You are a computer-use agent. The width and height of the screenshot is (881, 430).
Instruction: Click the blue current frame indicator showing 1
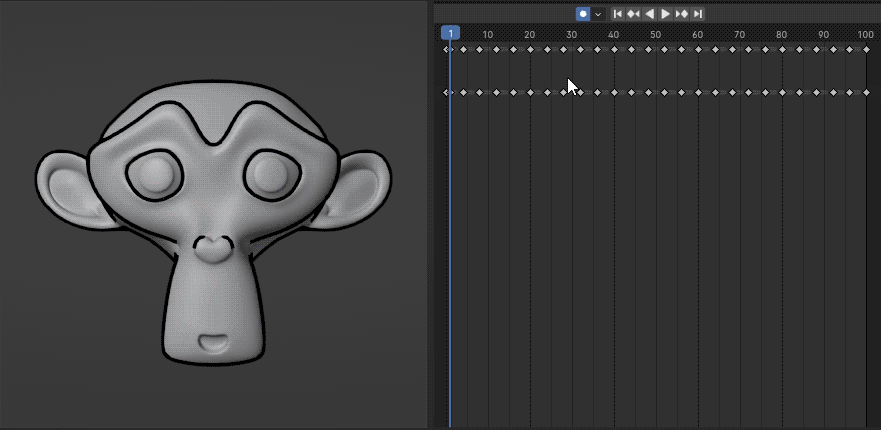[450, 34]
